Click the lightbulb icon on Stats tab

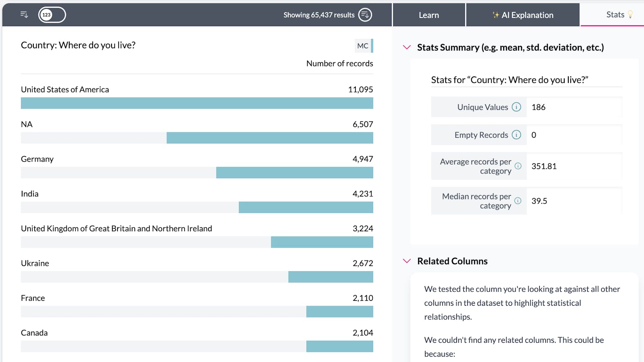[x=630, y=15]
